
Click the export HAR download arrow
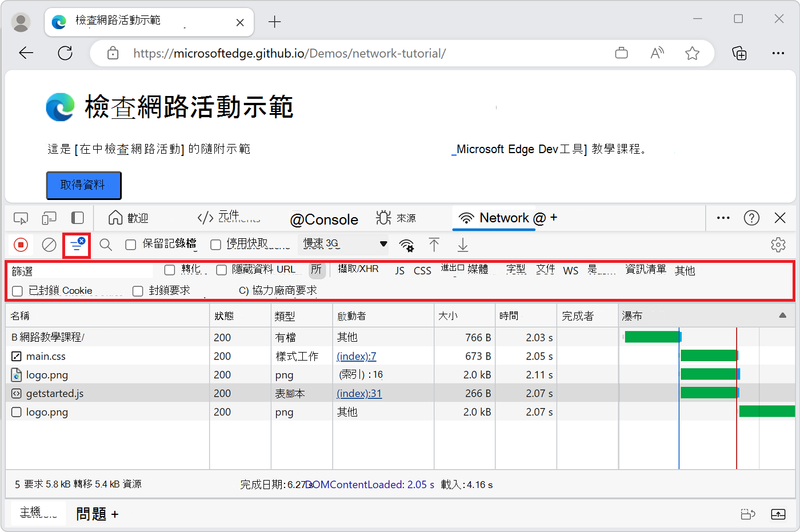pyautogui.click(x=463, y=245)
